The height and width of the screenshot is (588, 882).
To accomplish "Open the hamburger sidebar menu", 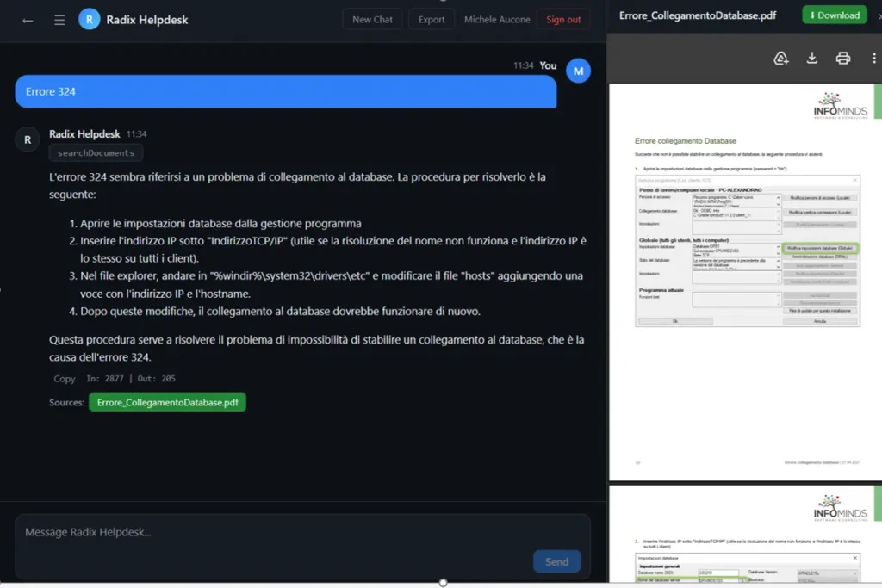I will coord(59,20).
